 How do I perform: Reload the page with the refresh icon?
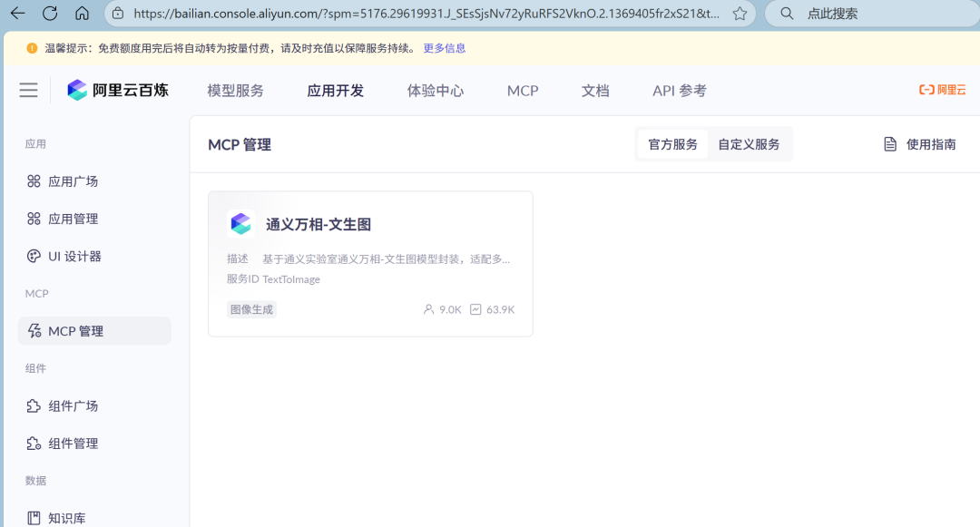coord(50,13)
